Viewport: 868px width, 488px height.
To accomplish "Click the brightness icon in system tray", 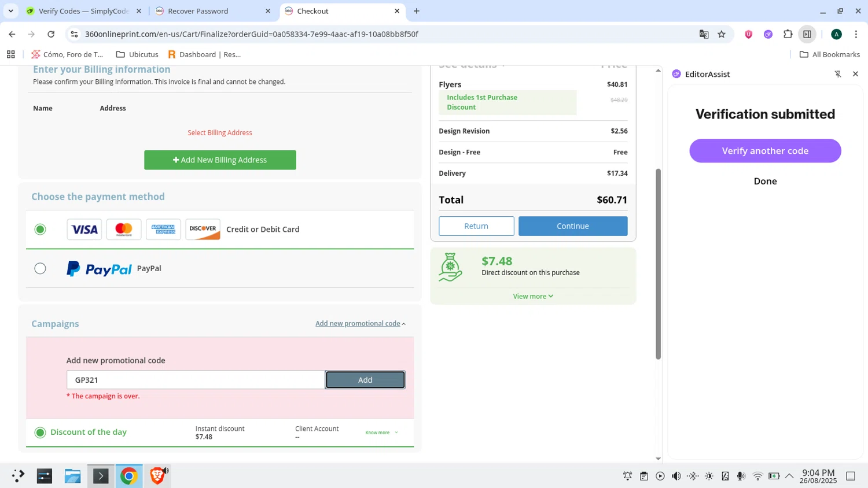I will [x=709, y=476].
